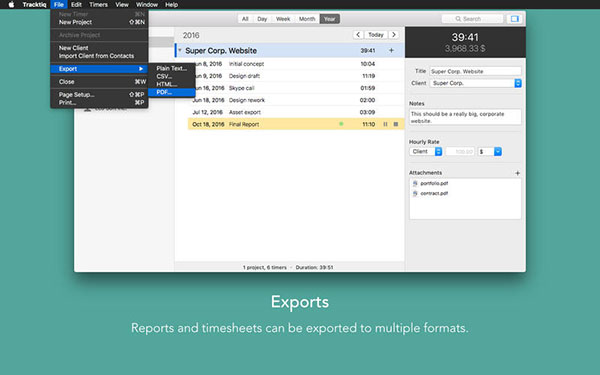This screenshot has height=375, width=600.
Task: Open the View menu
Action: tap(122, 5)
